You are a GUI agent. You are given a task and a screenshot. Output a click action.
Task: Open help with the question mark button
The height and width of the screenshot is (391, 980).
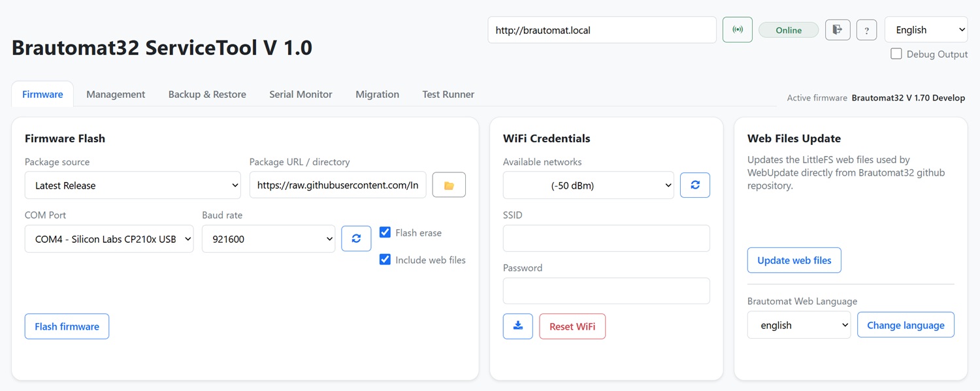point(866,30)
